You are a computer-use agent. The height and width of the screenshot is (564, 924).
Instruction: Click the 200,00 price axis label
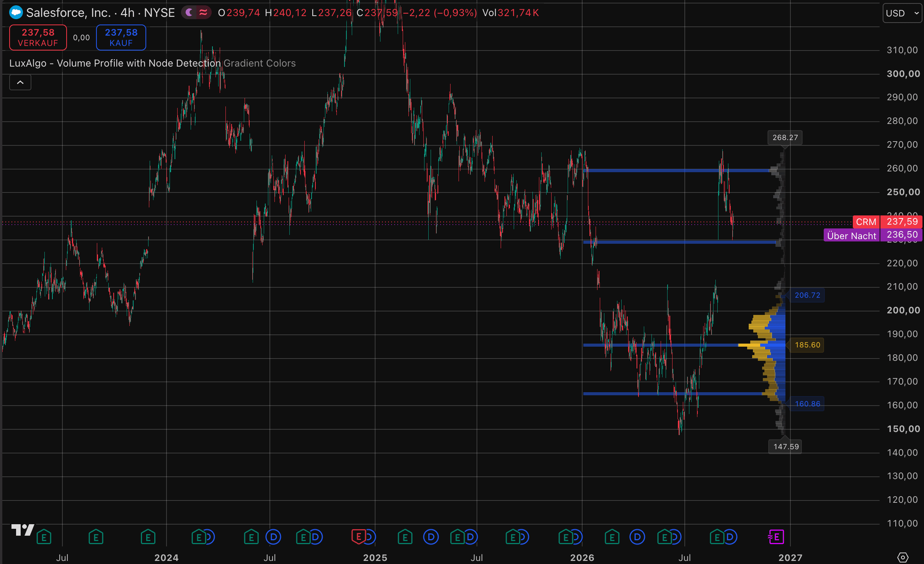point(903,310)
